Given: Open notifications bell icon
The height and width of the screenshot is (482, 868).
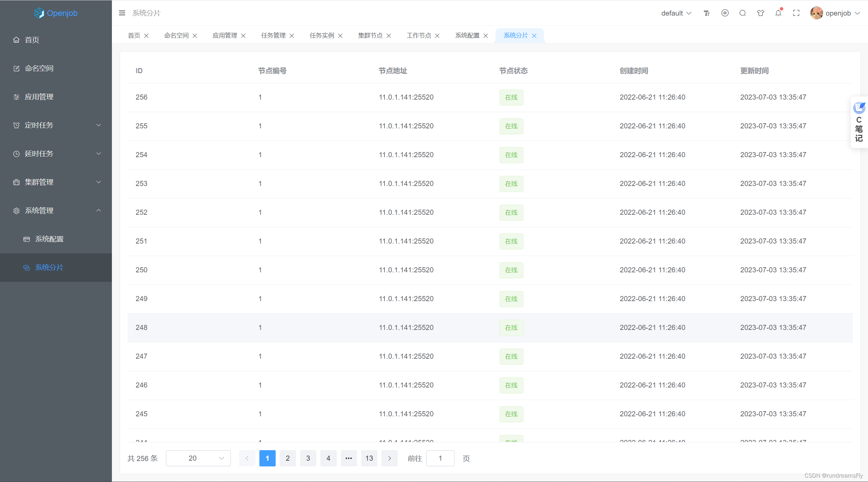Looking at the screenshot, I should click(x=778, y=13).
